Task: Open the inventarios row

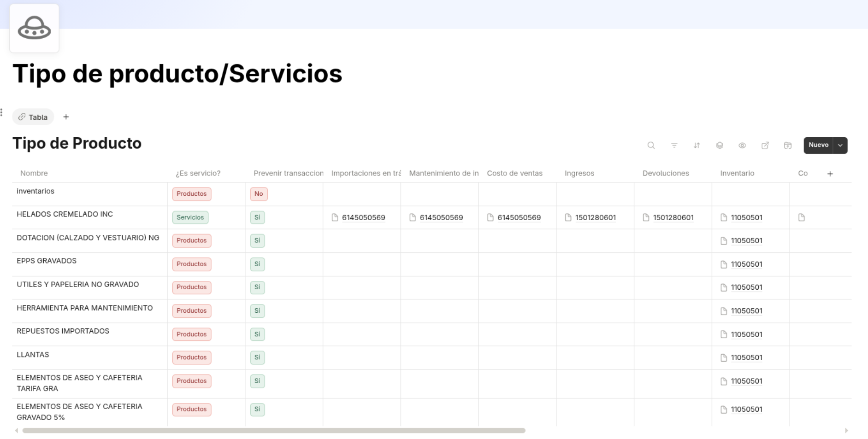Action: coord(35,191)
